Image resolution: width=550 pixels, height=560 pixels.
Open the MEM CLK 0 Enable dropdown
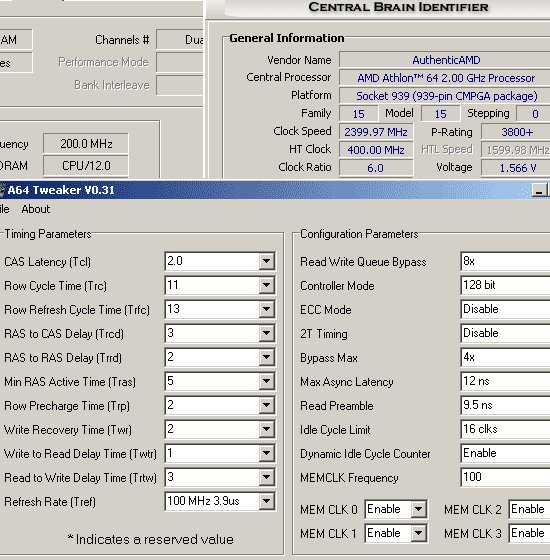tap(419, 509)
